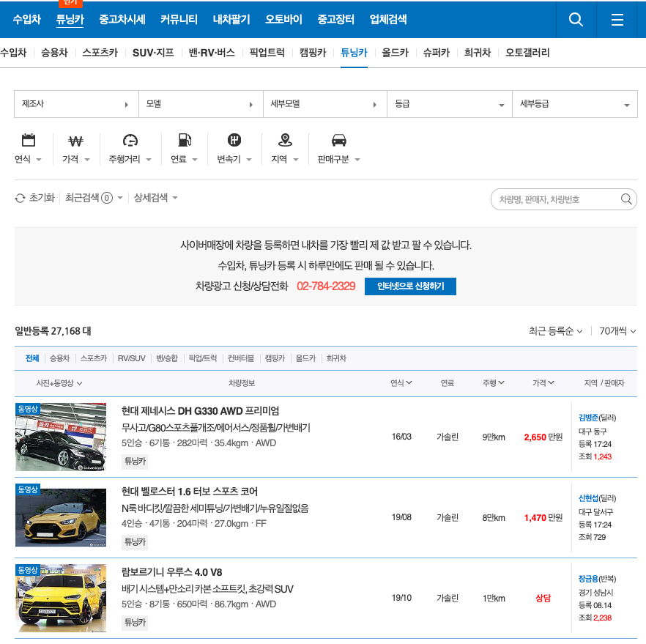View dealer 김병준 profile
The height and width of the screenshot is (644, 646).
tap(588, 418)
